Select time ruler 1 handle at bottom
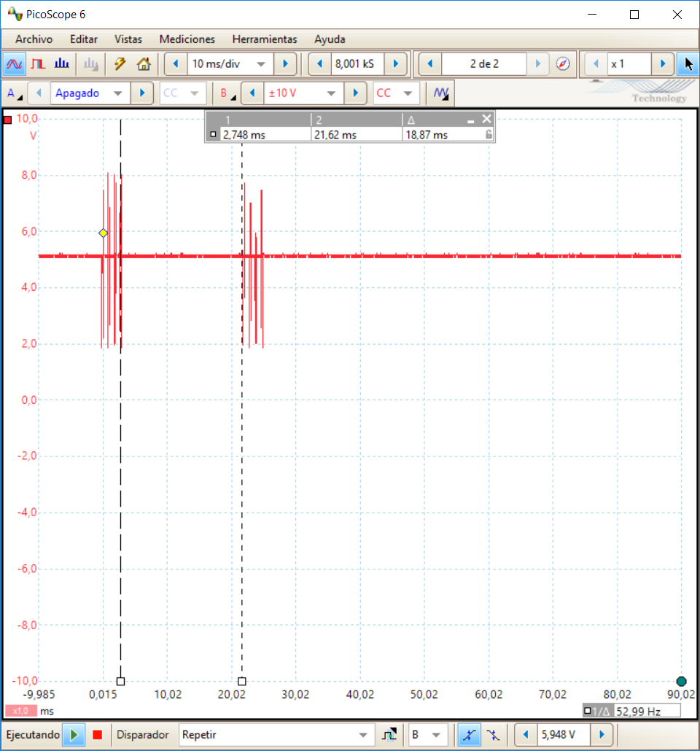This screenshot has width=700, height=751. [x=121, y=681]
